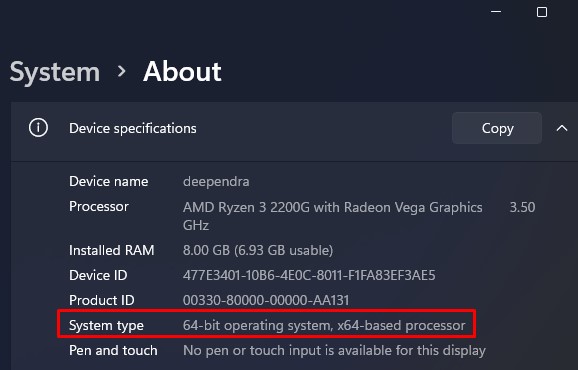Go back to System in breadcrumb

point(55,72)
